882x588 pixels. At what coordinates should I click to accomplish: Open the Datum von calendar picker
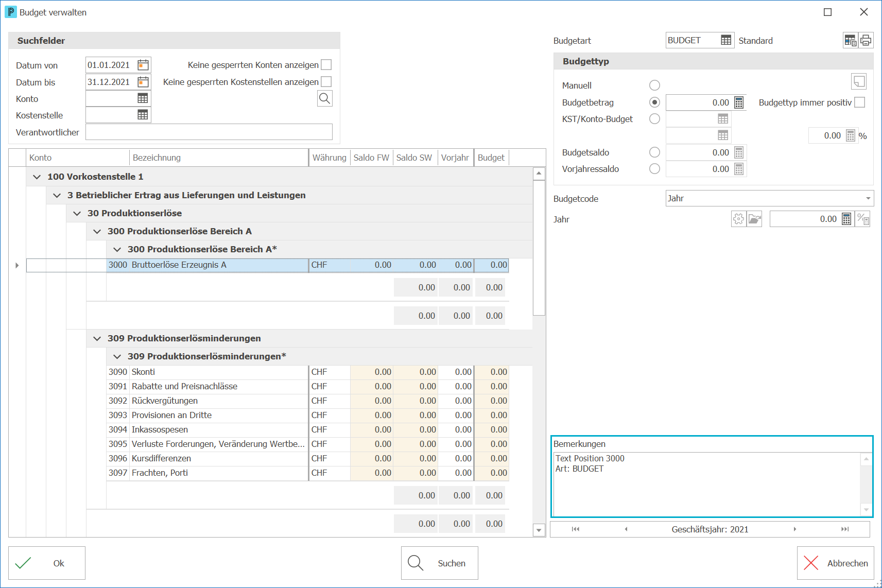(143, 65)
